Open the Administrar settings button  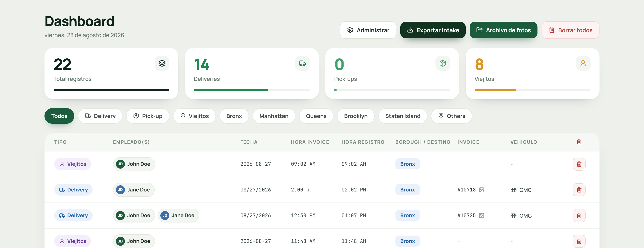coord(368,30)
